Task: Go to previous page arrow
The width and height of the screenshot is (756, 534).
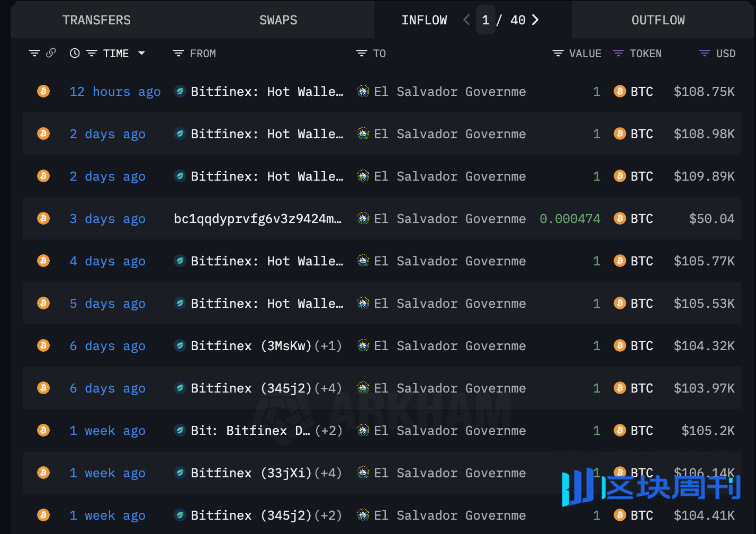Action: point(466,20)
